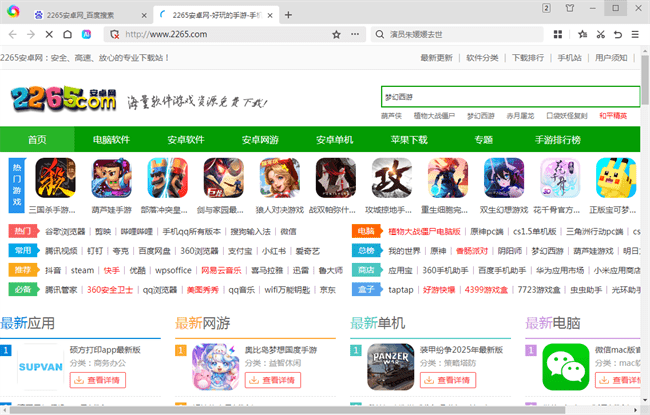
Task: Open the 360安全卫士 link
Action: pyautogui.click(x=110, y=289)
